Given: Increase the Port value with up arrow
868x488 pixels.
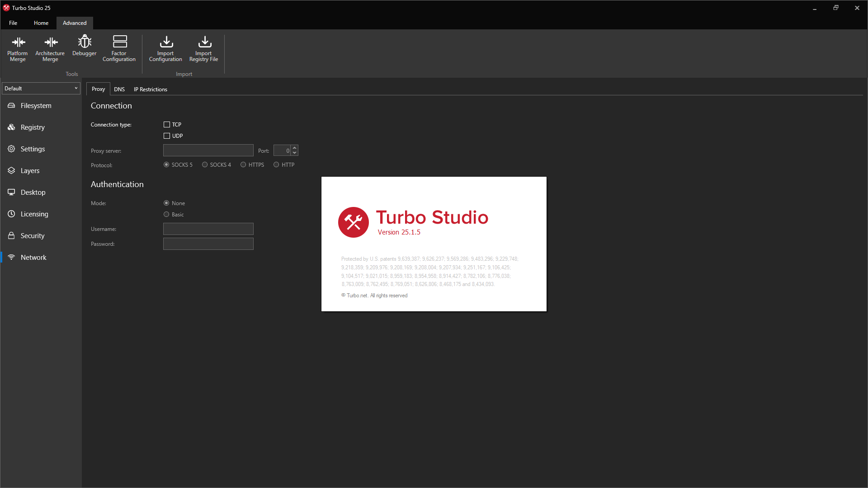Looking at the screenshot, I should click(x=295, y=147).
